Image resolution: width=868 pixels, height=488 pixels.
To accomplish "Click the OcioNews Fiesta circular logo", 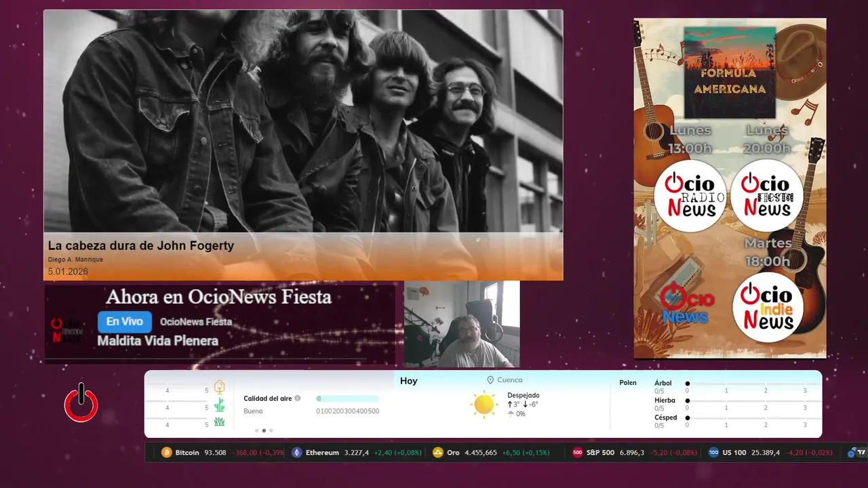I will (767, 196).
